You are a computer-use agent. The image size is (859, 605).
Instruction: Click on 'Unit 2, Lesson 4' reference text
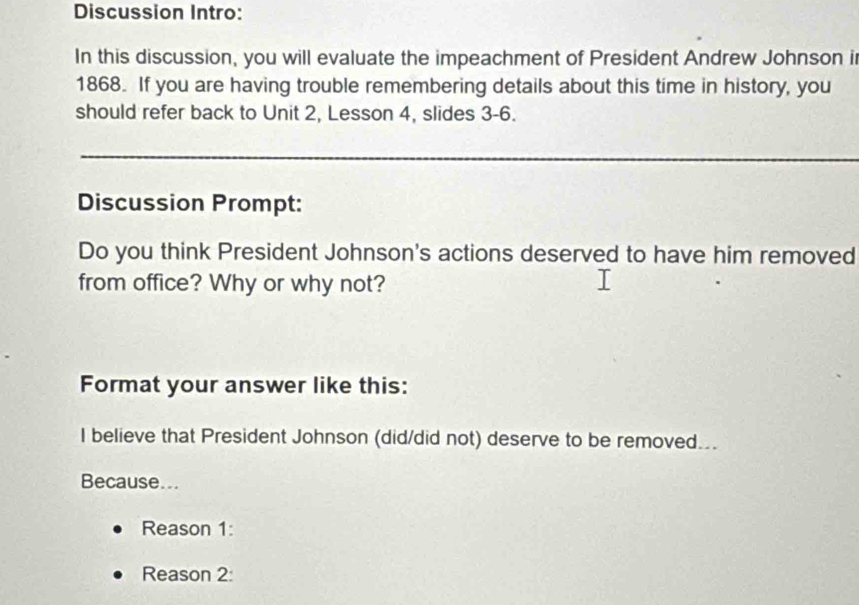[336, 113]
